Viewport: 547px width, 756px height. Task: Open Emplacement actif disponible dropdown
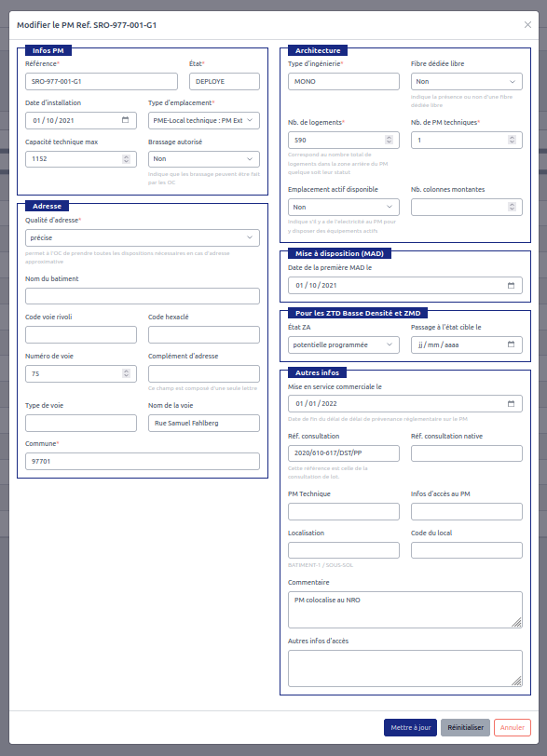(x=344, y=207)
